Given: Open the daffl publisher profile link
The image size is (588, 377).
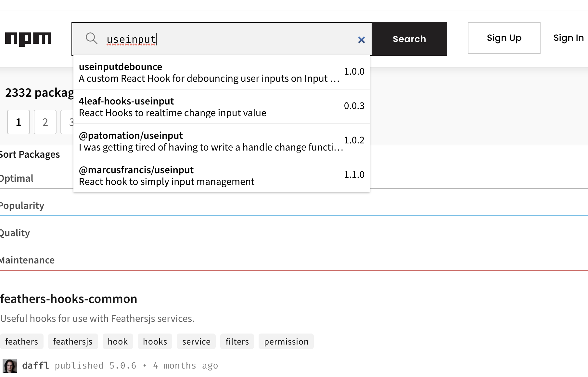Looking at the screenshot, I should coord(35,366).
